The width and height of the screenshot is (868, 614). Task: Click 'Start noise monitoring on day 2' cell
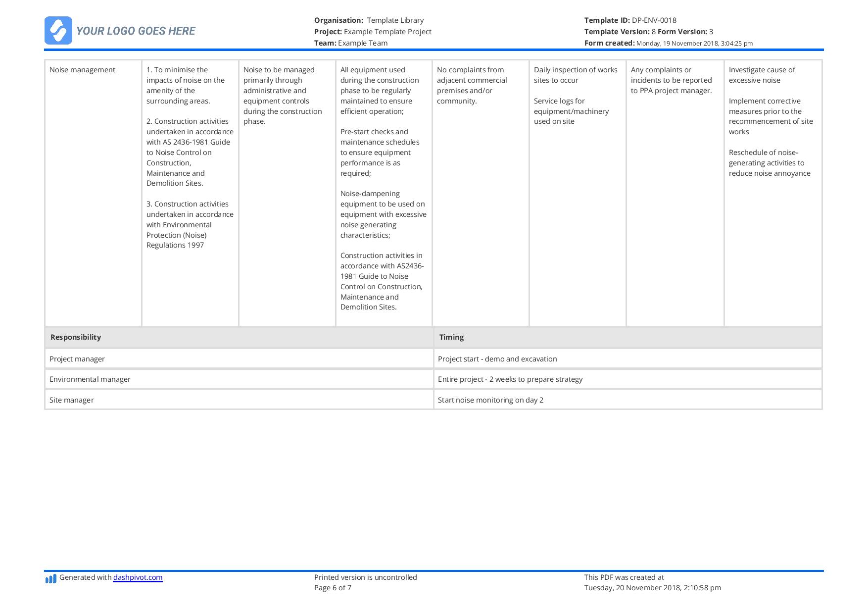[x=490, y=400]
